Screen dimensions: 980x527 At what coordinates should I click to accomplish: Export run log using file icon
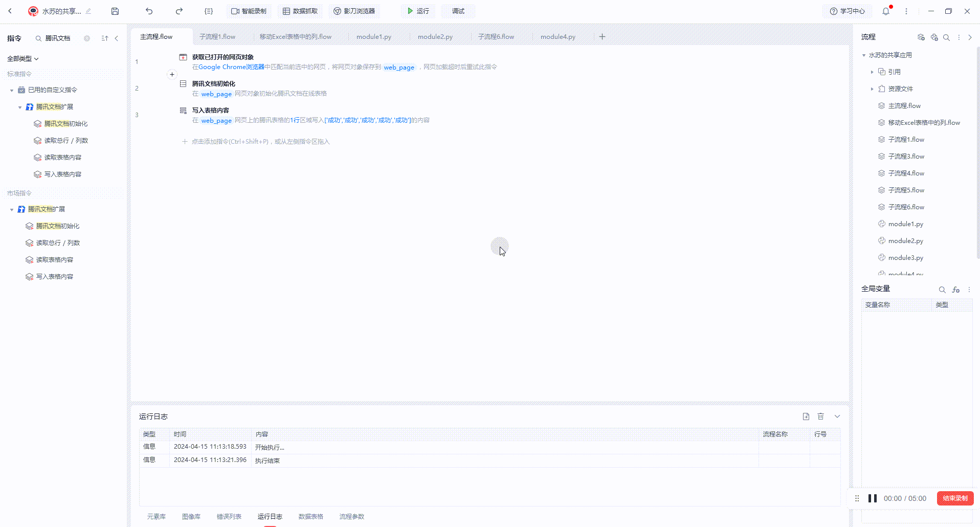point(806,416)
